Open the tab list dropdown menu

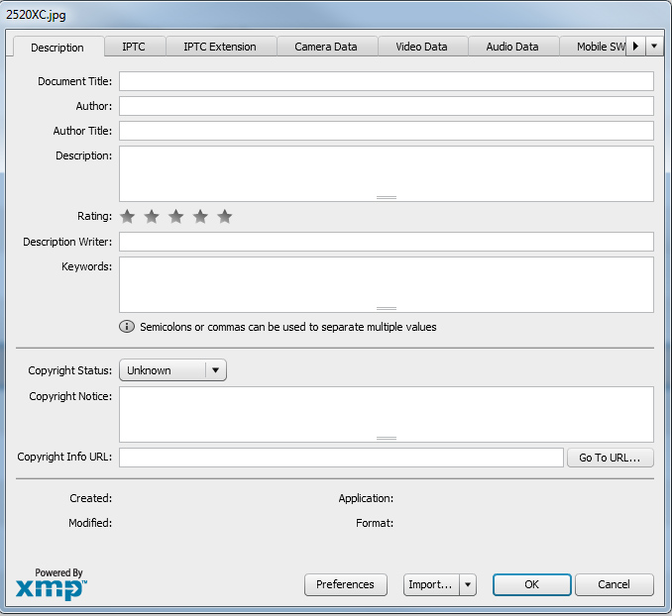coord(655,47)
